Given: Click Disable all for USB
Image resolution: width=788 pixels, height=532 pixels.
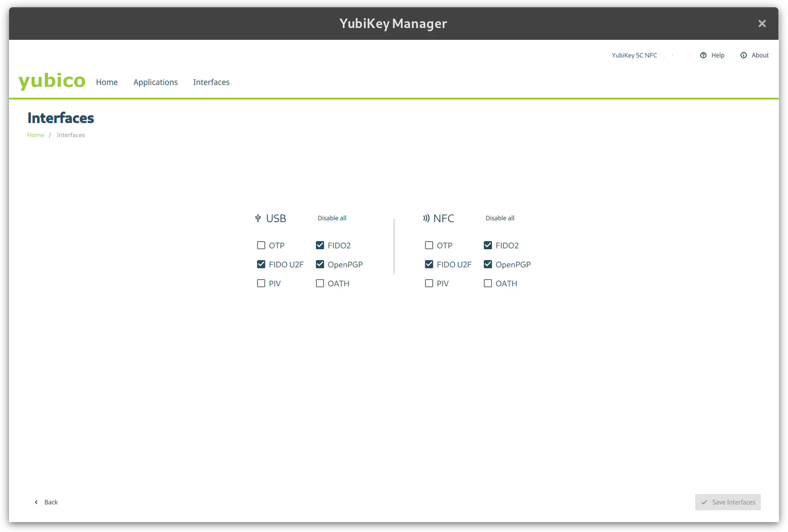Looking at the screenshot, I should coord(332,218).
